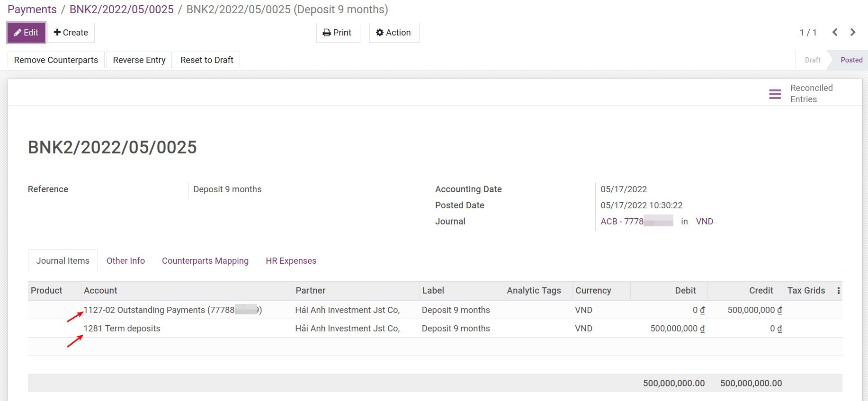Go to next record arrow
868x401 pixels.
(853, 32)
